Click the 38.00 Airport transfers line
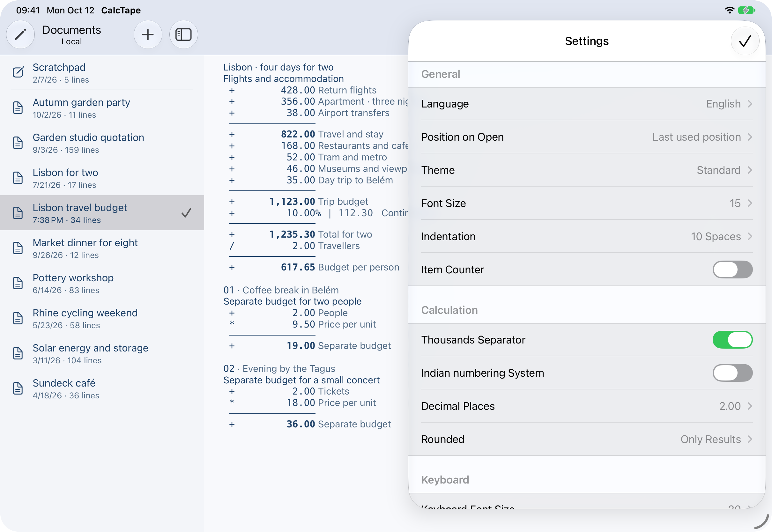Image resolution: width=772 pixels, height=532 pixels. (309, 113)
